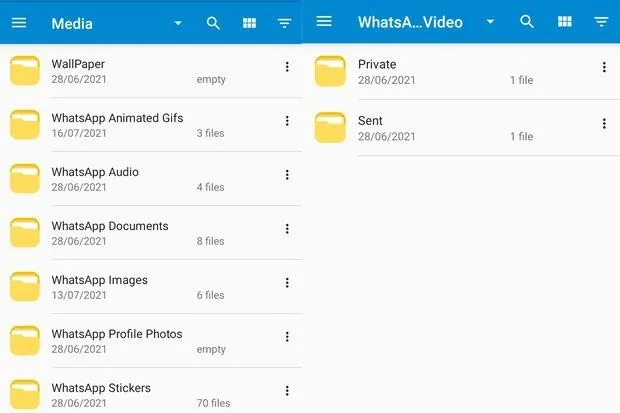
Task: Tap the search icon in Media toolbar
Action: 213,23
